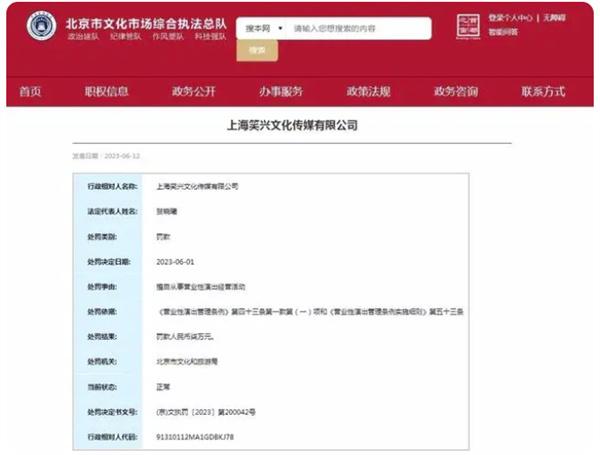600x455 pixels.
Task: Click the publish date 2023-06-12
Action: (x=122, y=156)
